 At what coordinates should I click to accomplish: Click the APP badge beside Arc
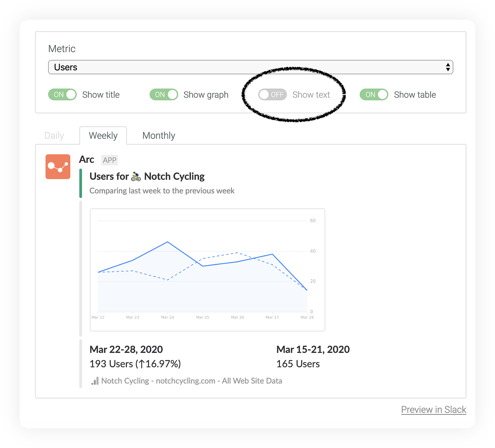point(110,160)
